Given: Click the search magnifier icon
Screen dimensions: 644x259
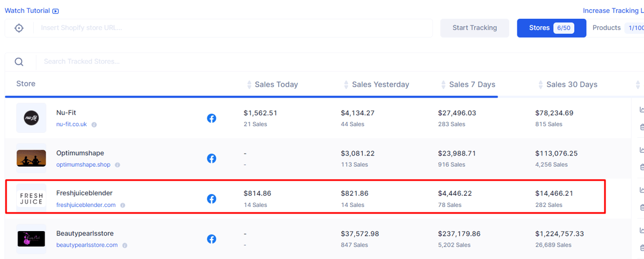Looking at the screenshot, I should 19,62.
